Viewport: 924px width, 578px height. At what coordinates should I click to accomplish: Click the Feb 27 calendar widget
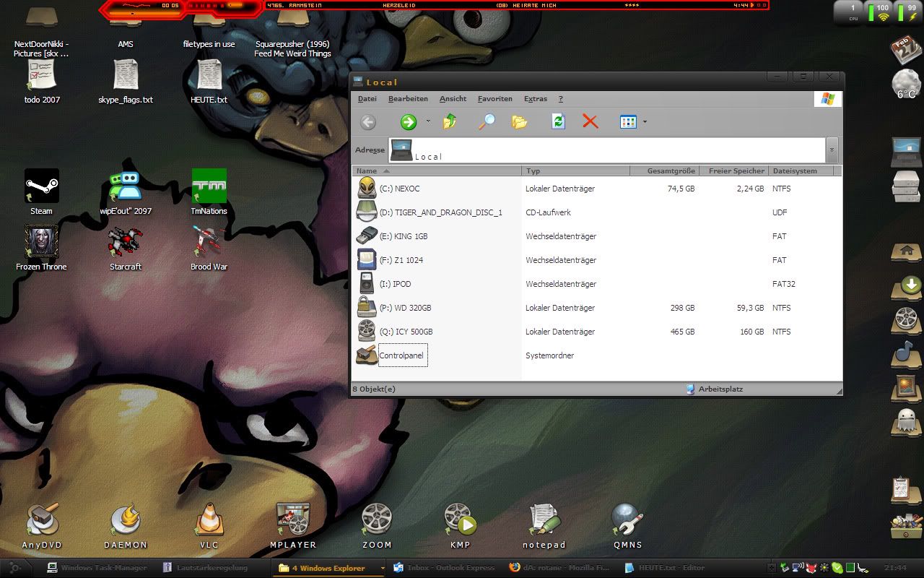click(x=905, y=50)
